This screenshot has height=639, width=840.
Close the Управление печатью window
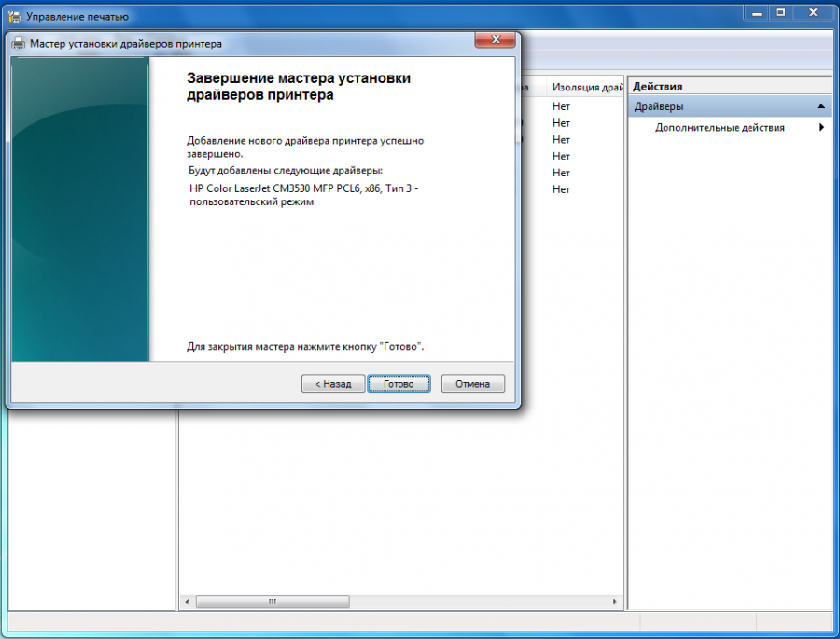pos(813,13)
